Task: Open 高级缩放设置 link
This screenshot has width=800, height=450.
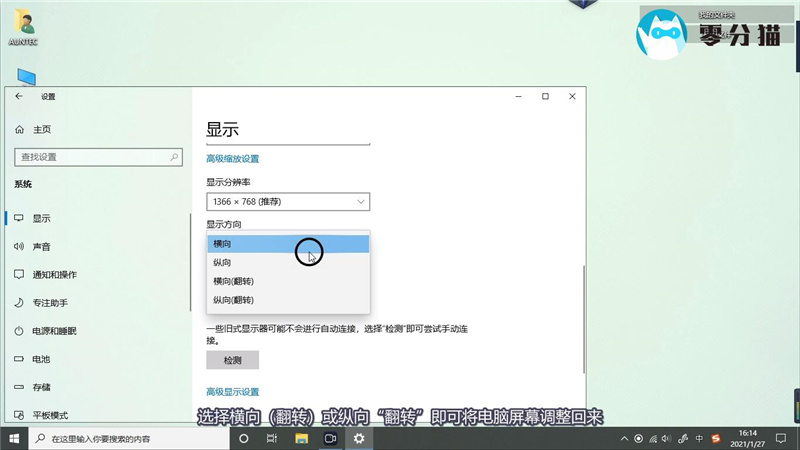Action: coord(232,159)
